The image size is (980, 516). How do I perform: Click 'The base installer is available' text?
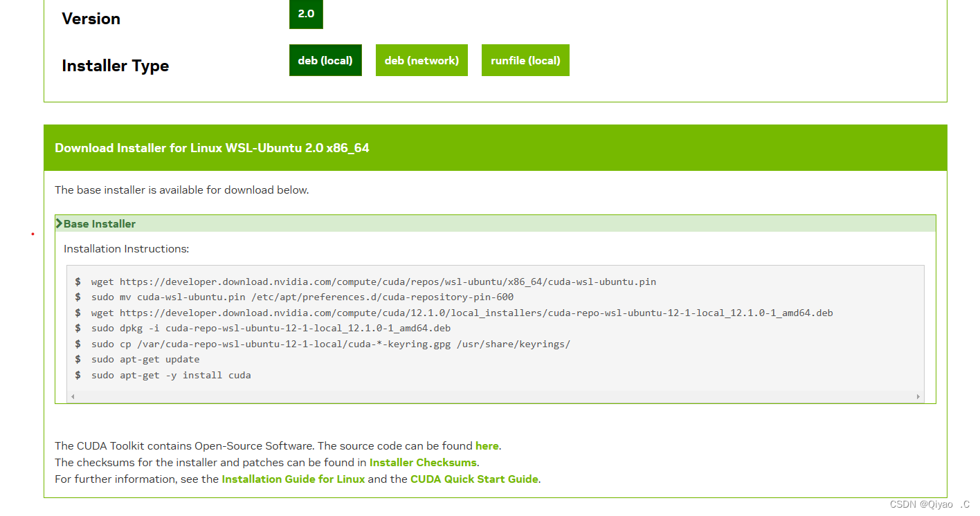point(182,190)
